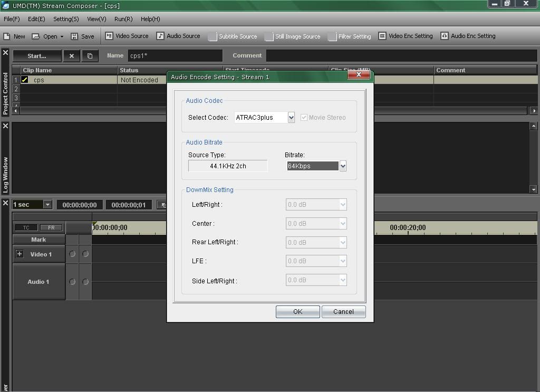The height and width of the screenshot is (392, 540).
Task: Toggle the second Audio 1 track button
Action: tap(85, 282)
